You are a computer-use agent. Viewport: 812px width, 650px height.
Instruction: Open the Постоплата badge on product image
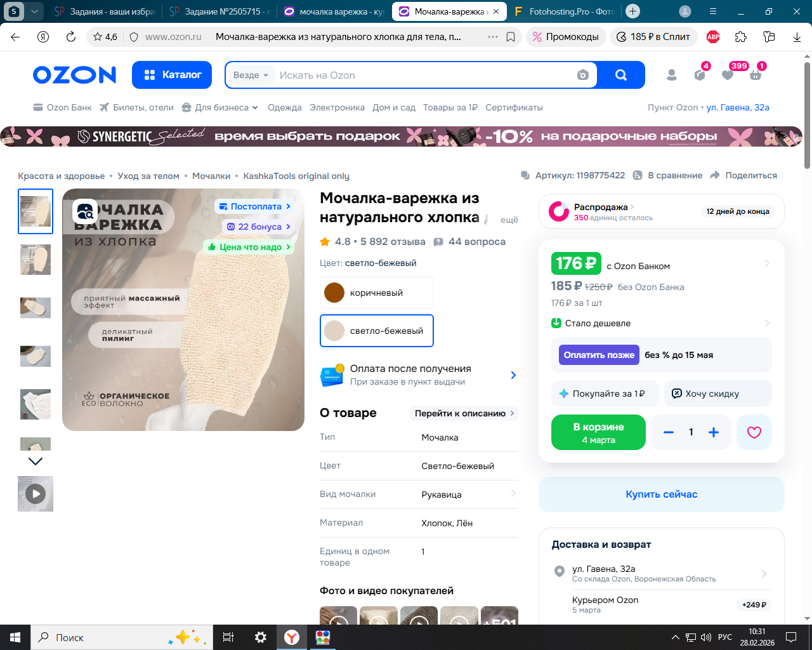point(255,206)
